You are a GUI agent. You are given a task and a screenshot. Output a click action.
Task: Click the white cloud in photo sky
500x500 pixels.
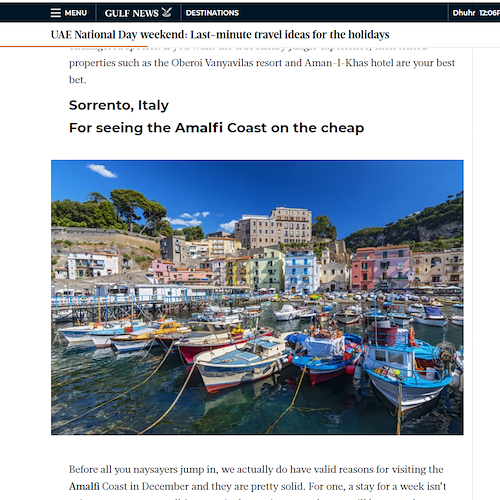pyautogui.click(x=102, y=170)
